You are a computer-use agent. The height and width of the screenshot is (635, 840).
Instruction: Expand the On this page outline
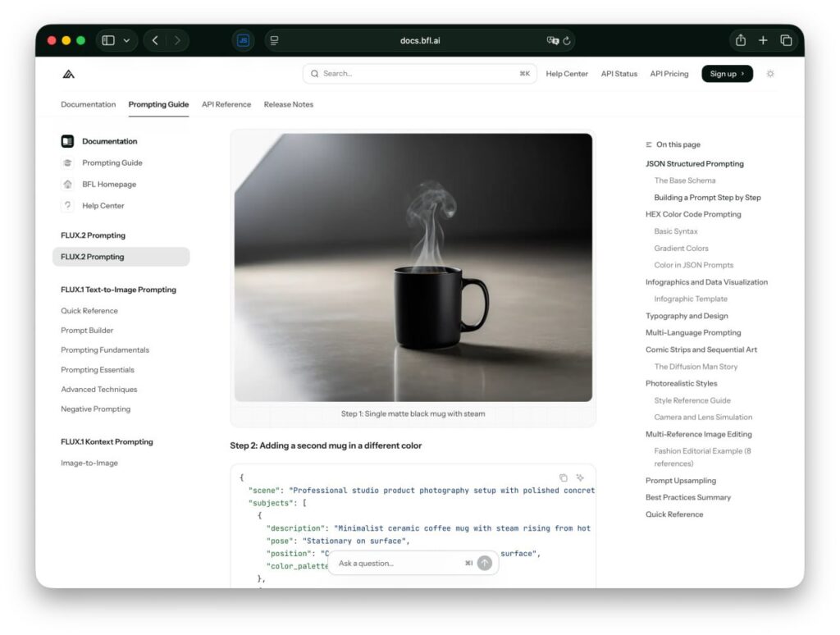[675, 144]
